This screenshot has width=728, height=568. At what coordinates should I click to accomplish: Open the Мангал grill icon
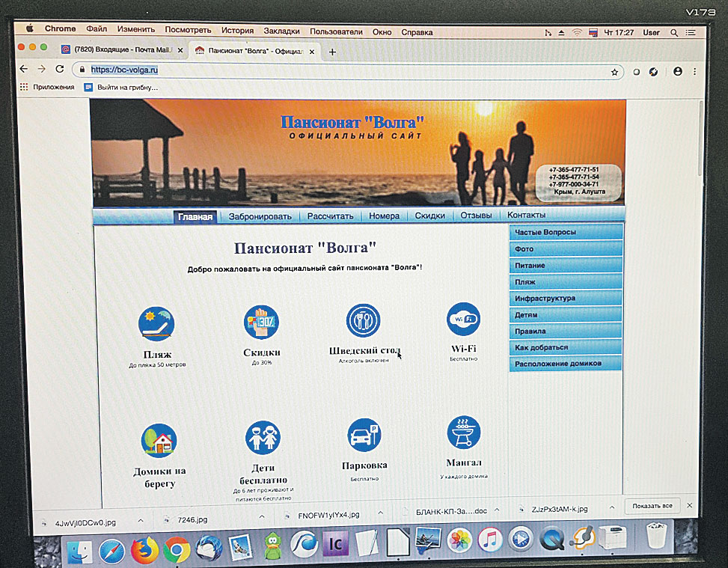(x=464, y=433)
